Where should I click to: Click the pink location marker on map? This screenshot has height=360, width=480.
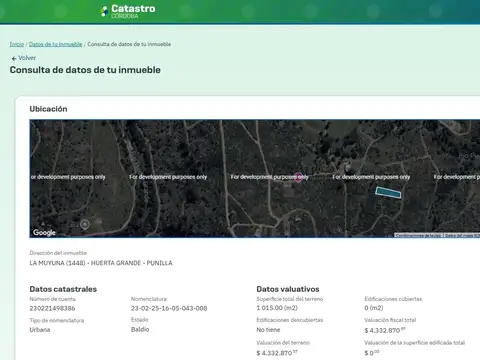point(298,177)
